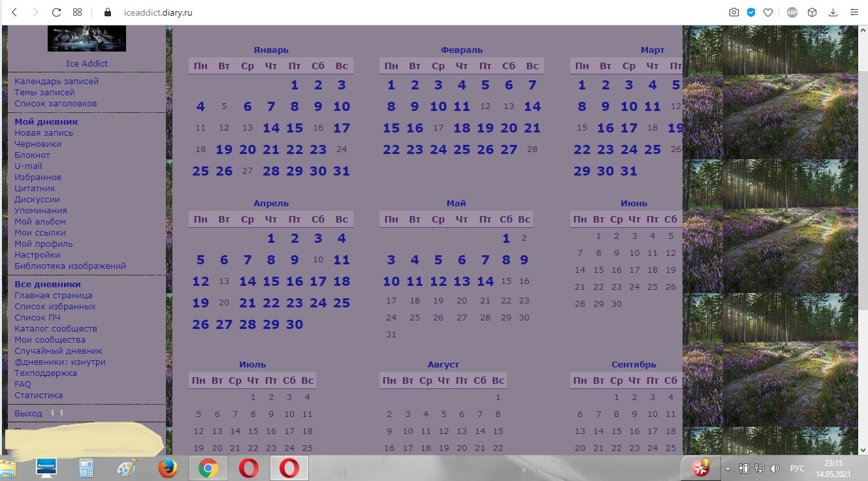
Task: Open Техподдержка link
Action: coord(46,373)
